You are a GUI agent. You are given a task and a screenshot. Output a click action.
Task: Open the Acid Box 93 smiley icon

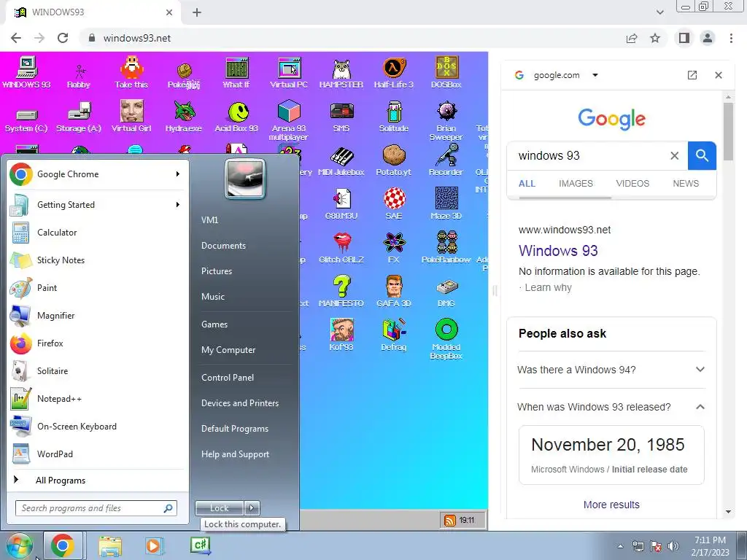tap(236, 116)
